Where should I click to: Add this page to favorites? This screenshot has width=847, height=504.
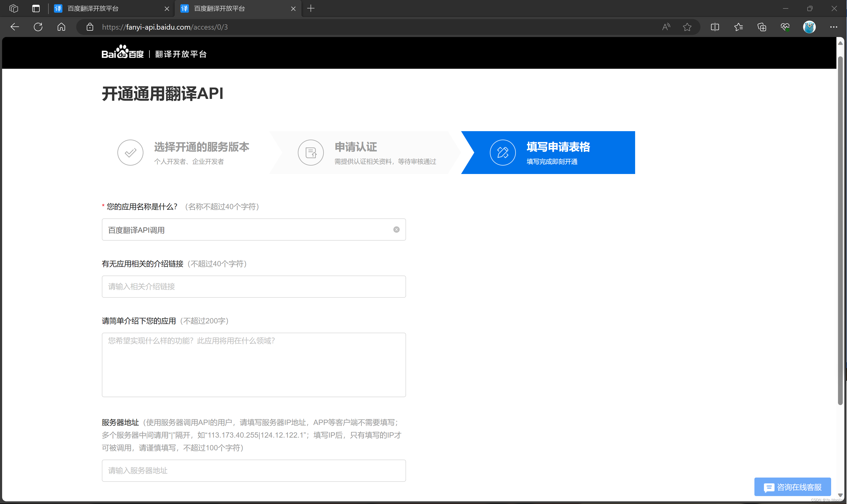687,27
